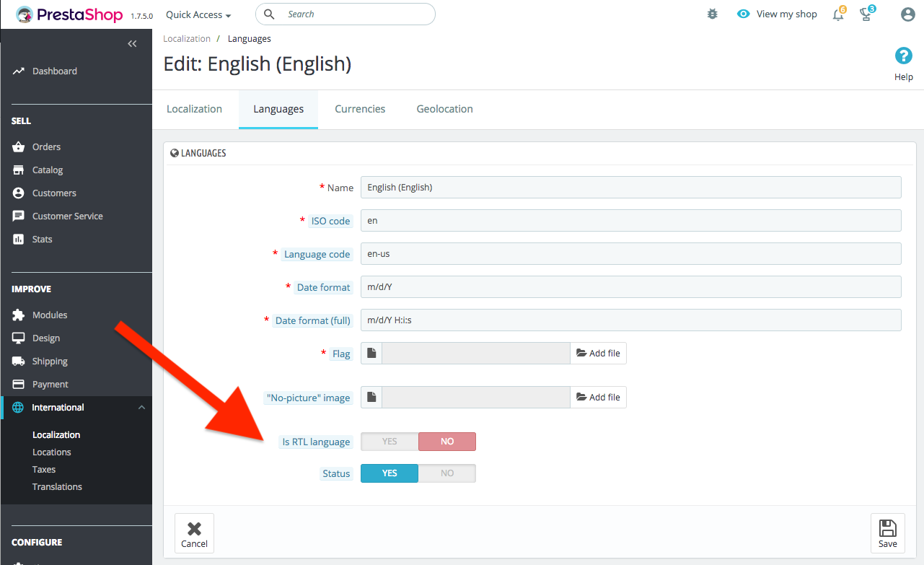Click the Shipping truck icon
The image size is (924, 565).
click(19, 362)
